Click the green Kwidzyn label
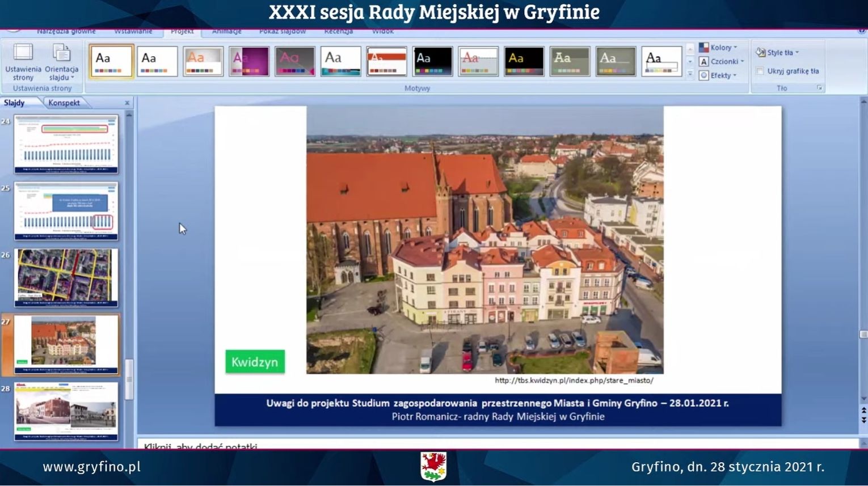Viewport: 868px width, 486px height. click(x=255, y=362)
